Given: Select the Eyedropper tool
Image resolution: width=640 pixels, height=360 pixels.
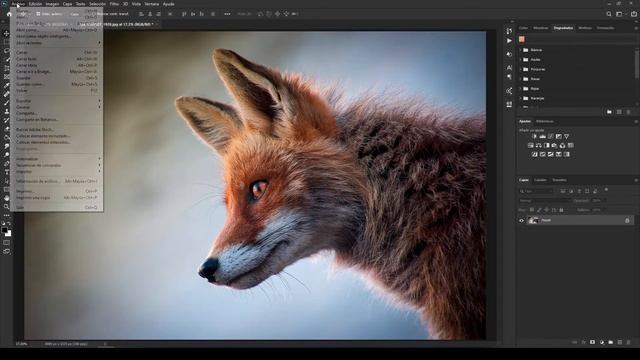Looking at the screenshot, I should pyautogui.click(x=7, y=85).
